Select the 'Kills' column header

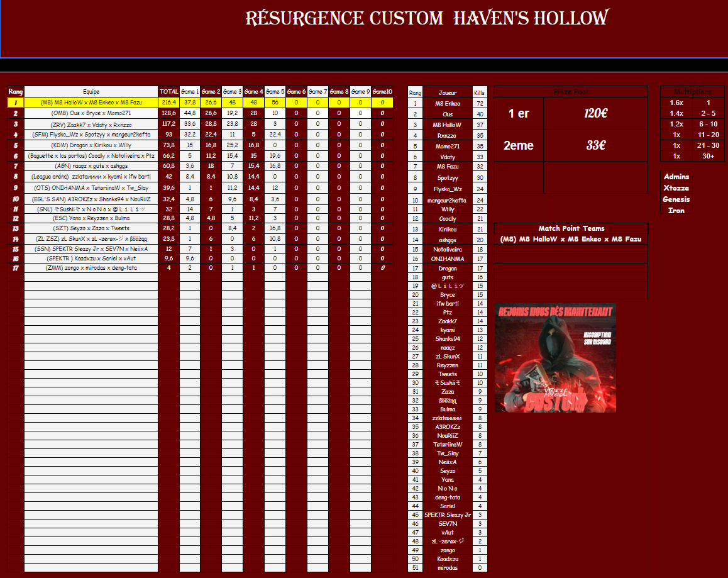[x=480, y=92]
